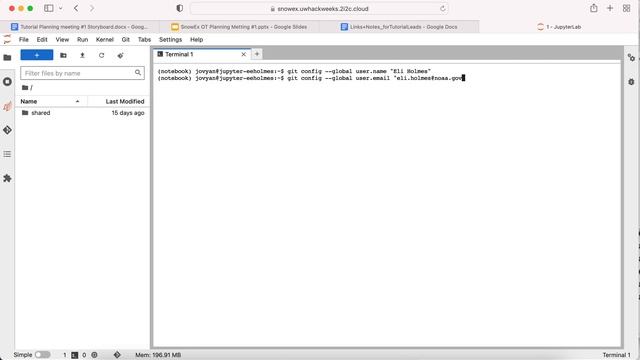Reload the page in the address bar
The height and width of the screenshot is (360, 640).
pyautogui.click(x=443, y=9)
